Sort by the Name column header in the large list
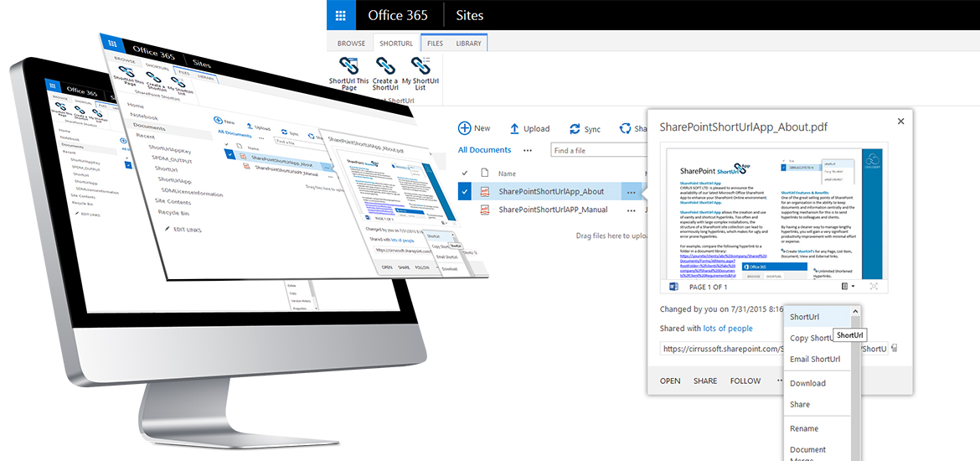Screen dimensions: 980x461 (507, 174)
